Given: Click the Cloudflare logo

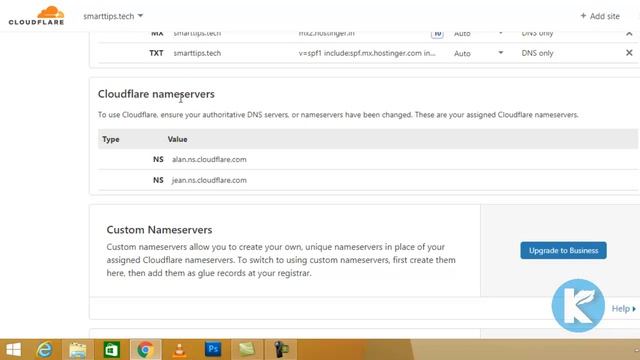Looking at the screenshot, I should click(36, 16).
